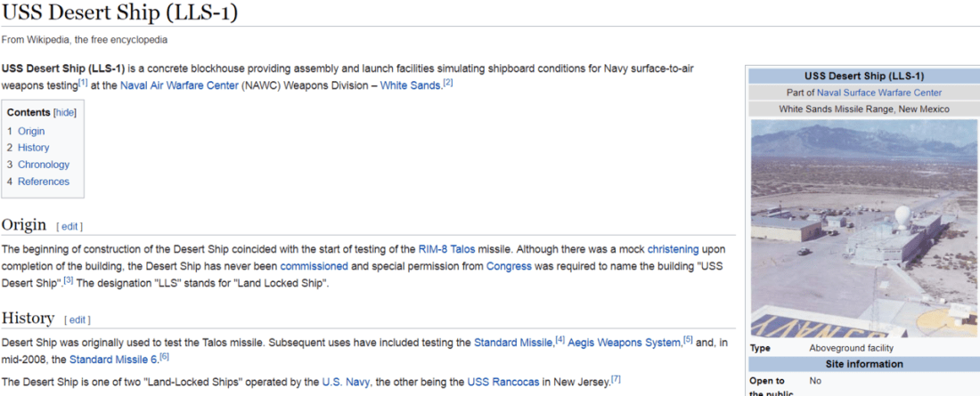Jump to Origin in the contents

(x=31, y=131)
